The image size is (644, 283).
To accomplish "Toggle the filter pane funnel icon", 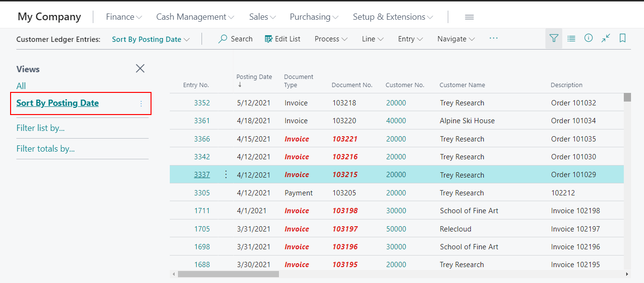I will 554,38.
